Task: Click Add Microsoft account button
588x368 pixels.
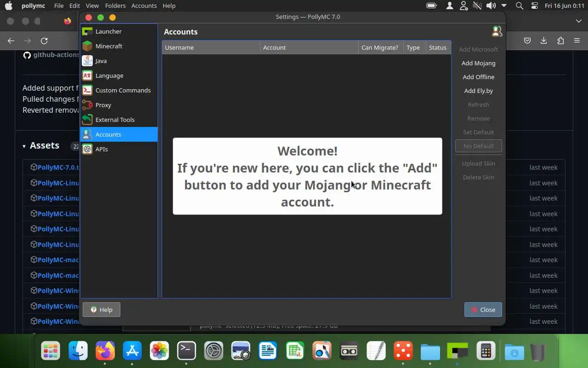Action: tap(478, 49)
